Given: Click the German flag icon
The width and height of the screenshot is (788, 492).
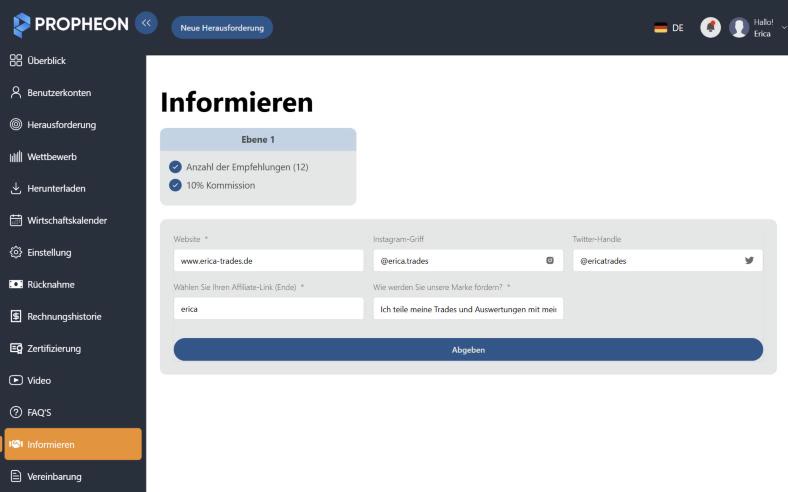Looking at the screenshot, I should (x=660, y=28).
